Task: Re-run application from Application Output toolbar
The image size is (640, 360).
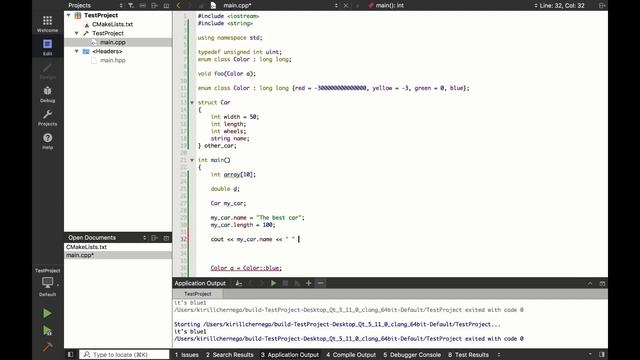Action: (273, 283)
